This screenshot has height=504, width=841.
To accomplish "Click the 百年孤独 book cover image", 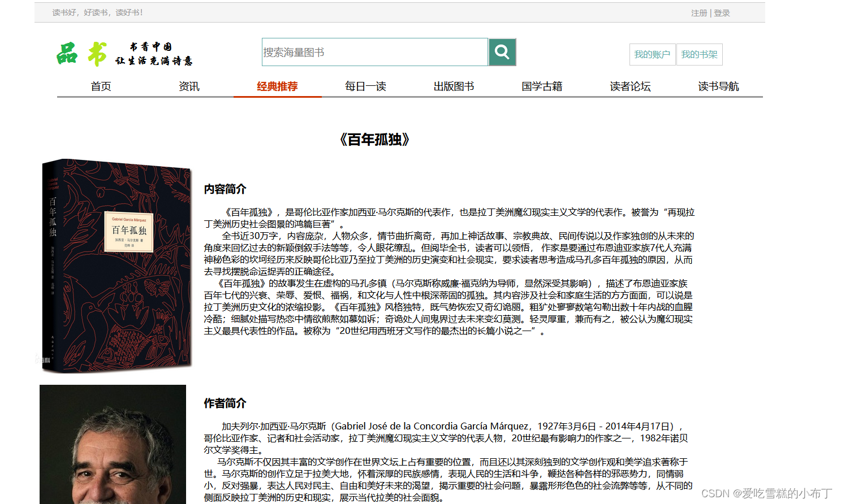I will point(116,266).
